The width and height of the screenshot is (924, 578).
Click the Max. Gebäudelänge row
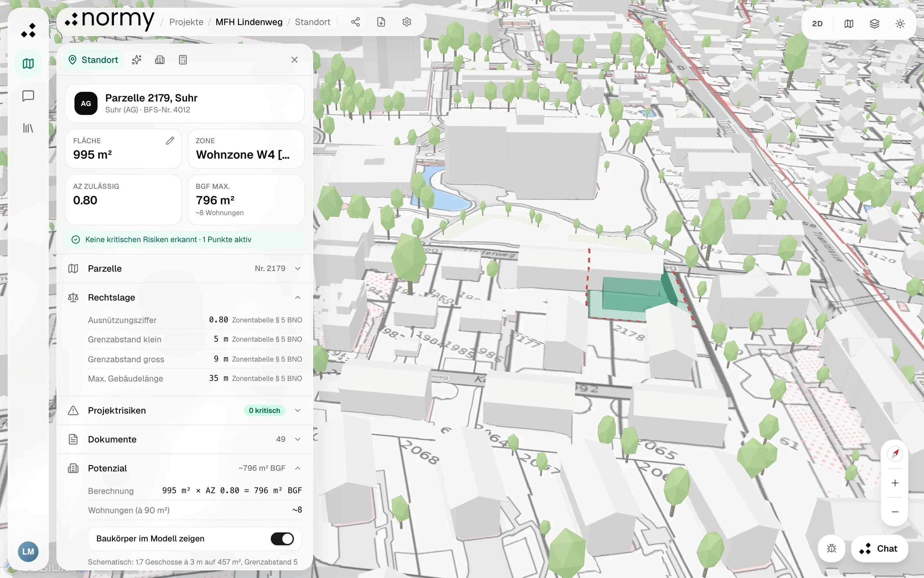coord(195,379)
